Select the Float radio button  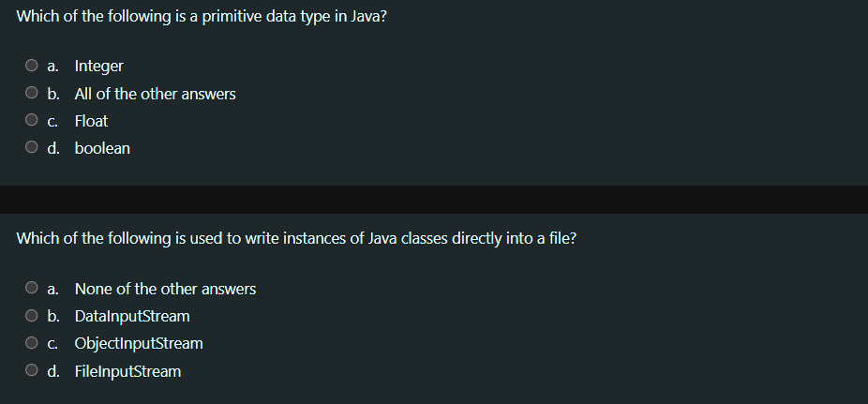tap(32, 120)
